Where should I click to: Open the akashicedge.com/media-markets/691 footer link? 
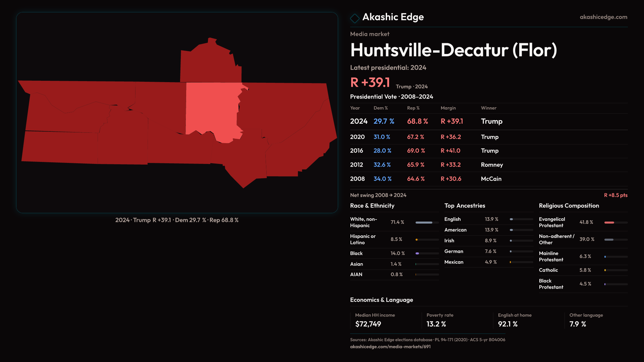(x=390, y=347)
